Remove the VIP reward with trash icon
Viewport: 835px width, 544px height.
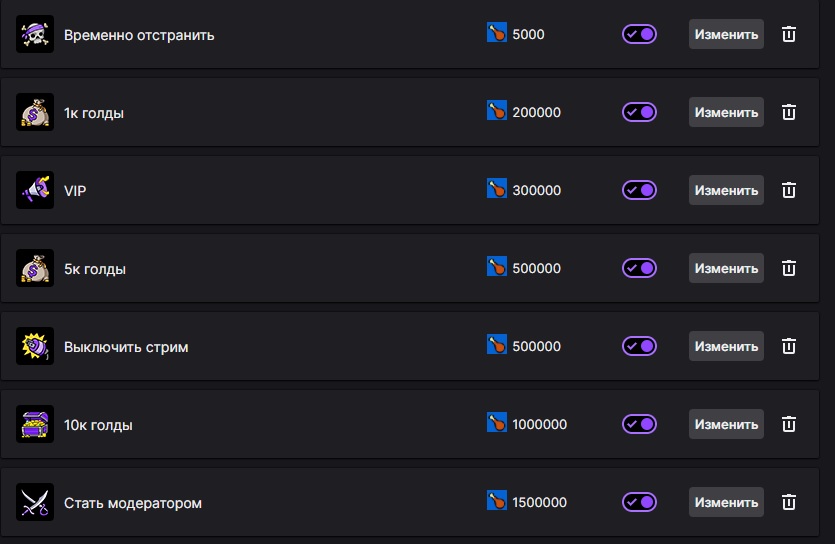789,190
